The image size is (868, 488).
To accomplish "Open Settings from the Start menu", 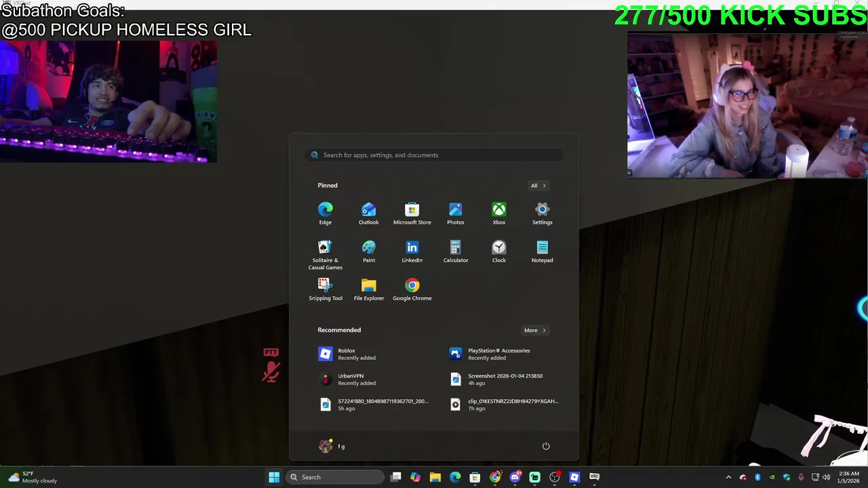I will coord(542,213).
